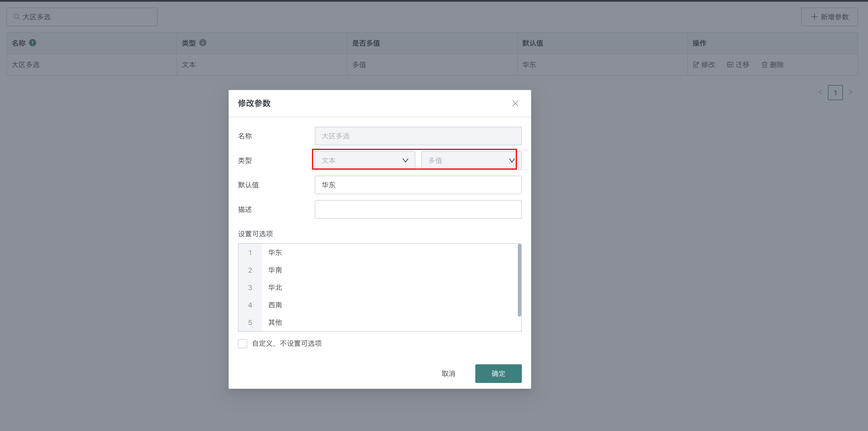Click the 大区多选 search box
The image size is (868, 431).
pyautogui.click(x=82, y=17)
